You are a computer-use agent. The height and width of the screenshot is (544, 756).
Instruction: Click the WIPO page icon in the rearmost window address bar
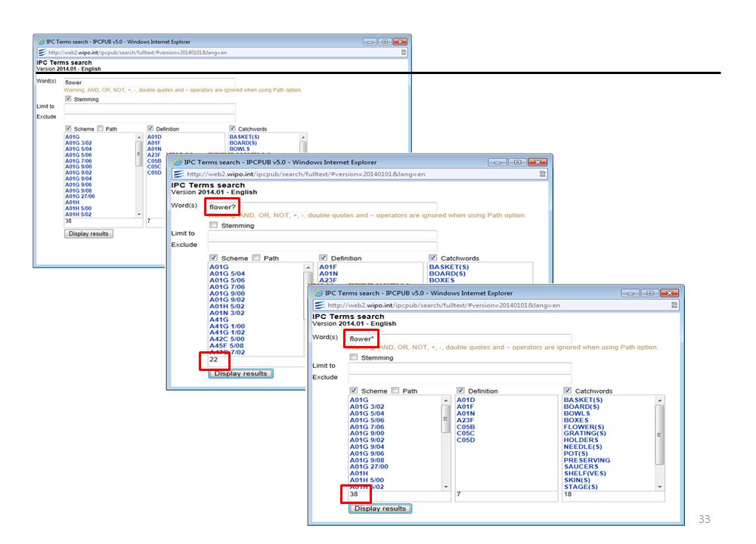42,52
